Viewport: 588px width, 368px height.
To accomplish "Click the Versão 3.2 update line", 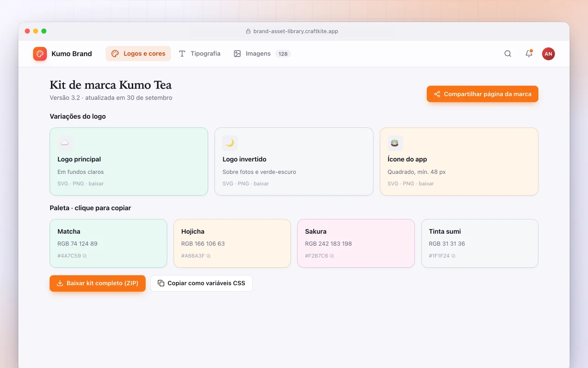I will tap(111, 98).
